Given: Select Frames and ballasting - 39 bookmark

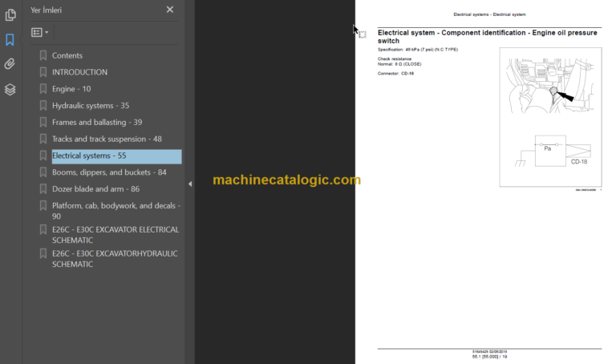Looking at the screenshot, I should coord(97,122).
